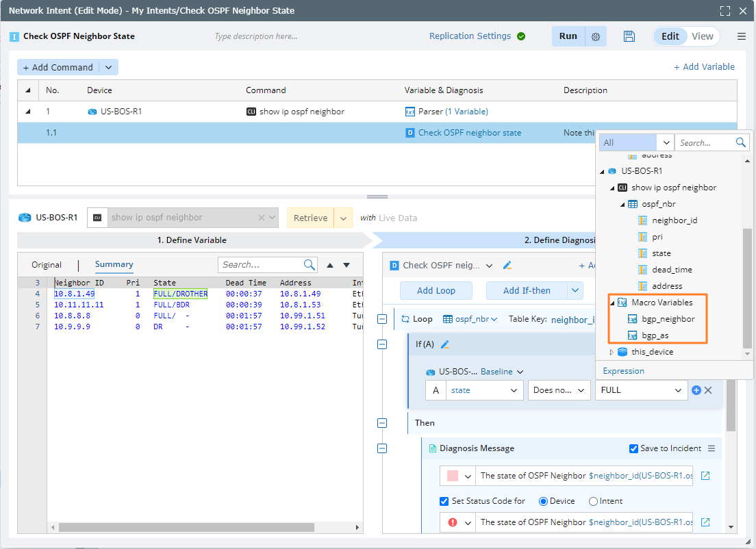Image resolution: width=756 pixels, height=549 pixels.
Task: Click search magnifier in parser pane
Action: click(x=310, y=265)
